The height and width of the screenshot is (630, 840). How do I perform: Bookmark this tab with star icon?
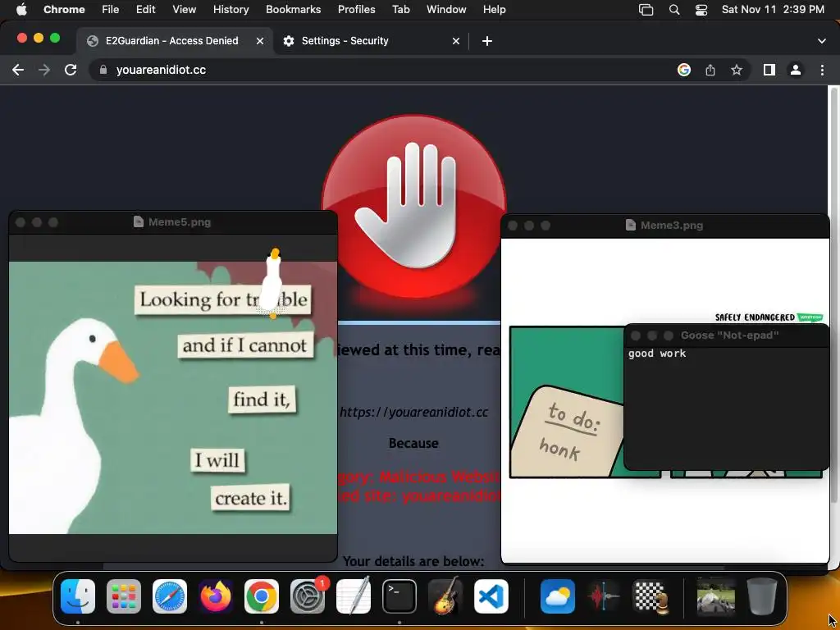pos(737,70)
